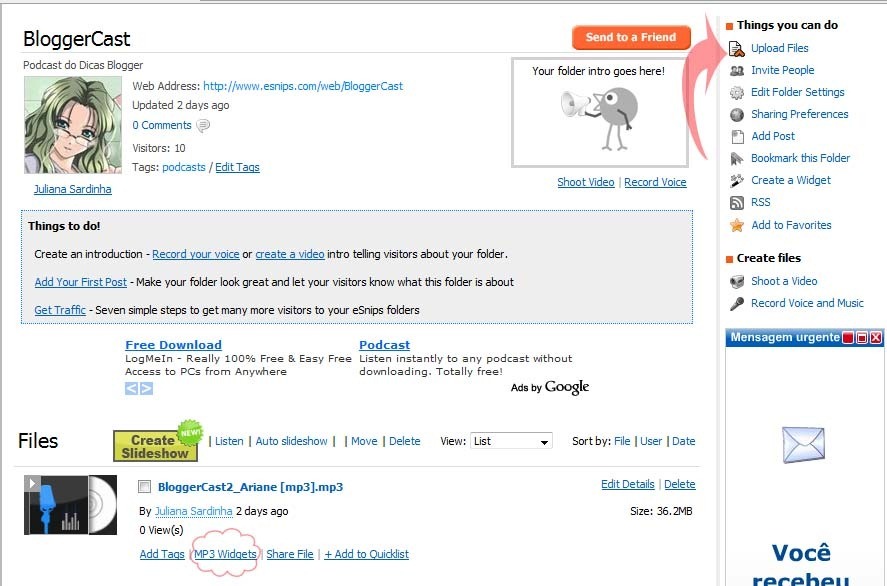The image size is (887, 586).
Task: Click the Listen files action
Action: 229,441
